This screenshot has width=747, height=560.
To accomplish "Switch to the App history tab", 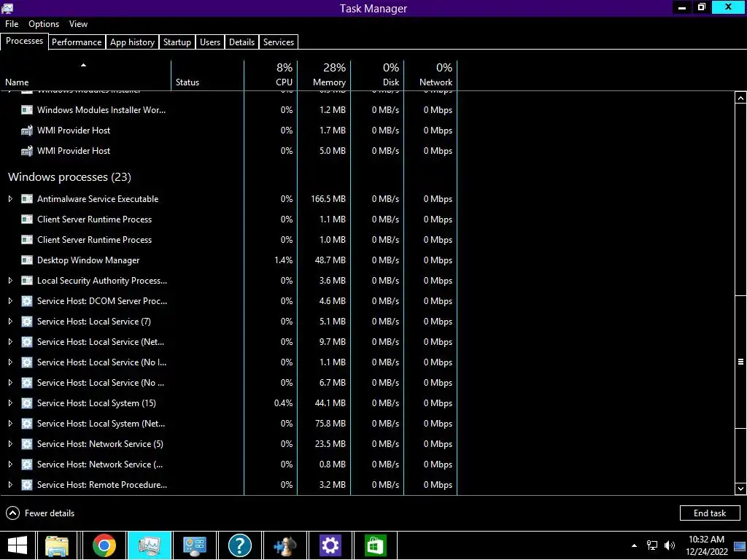I will point(133,42).
